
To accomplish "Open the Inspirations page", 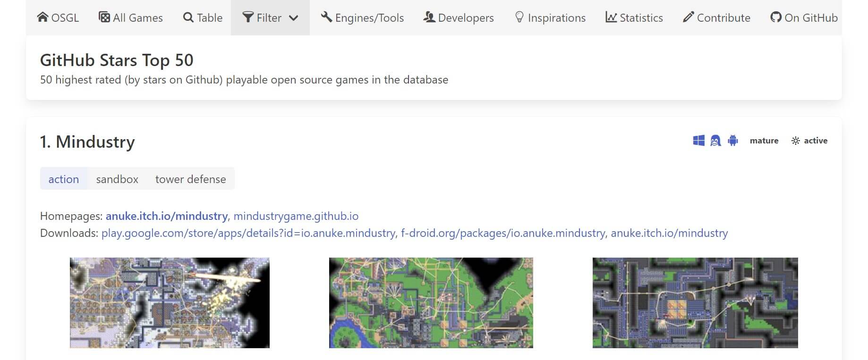I will (550, 17).
